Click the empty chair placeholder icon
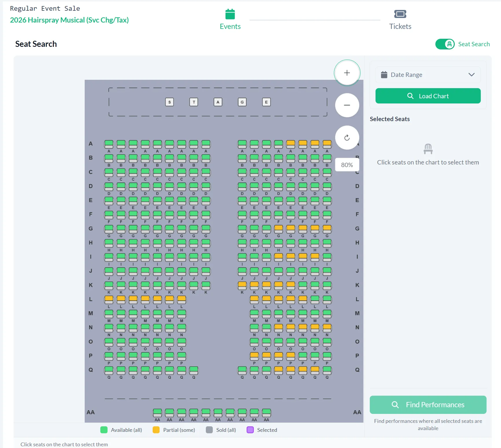Viewport: 501px width, 448px height. click(x=428, y=149)
